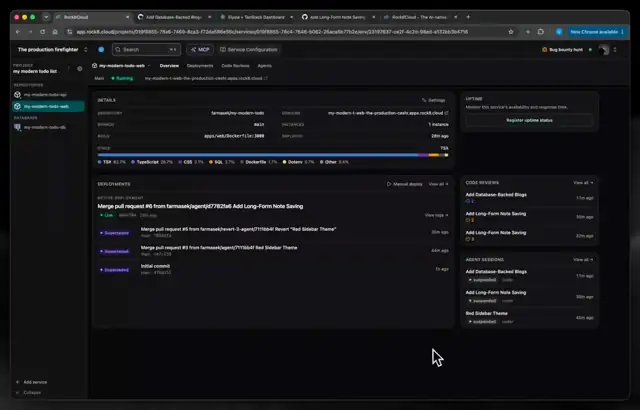Click the site info icon in address bar
The height and width of the screenshot is (410, 640).
pos(69,32)
